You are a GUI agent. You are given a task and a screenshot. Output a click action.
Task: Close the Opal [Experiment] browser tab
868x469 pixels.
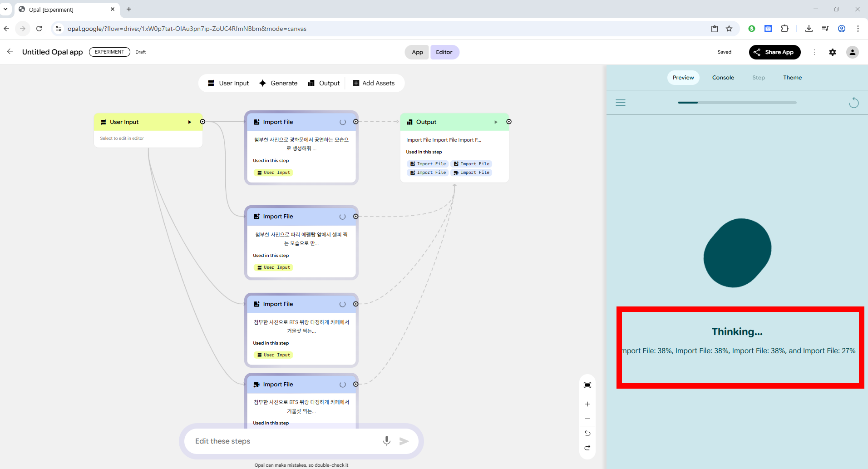coord(113,9)
